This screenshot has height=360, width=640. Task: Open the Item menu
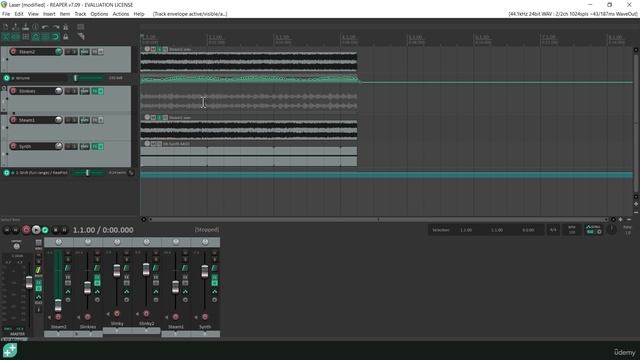65,14
